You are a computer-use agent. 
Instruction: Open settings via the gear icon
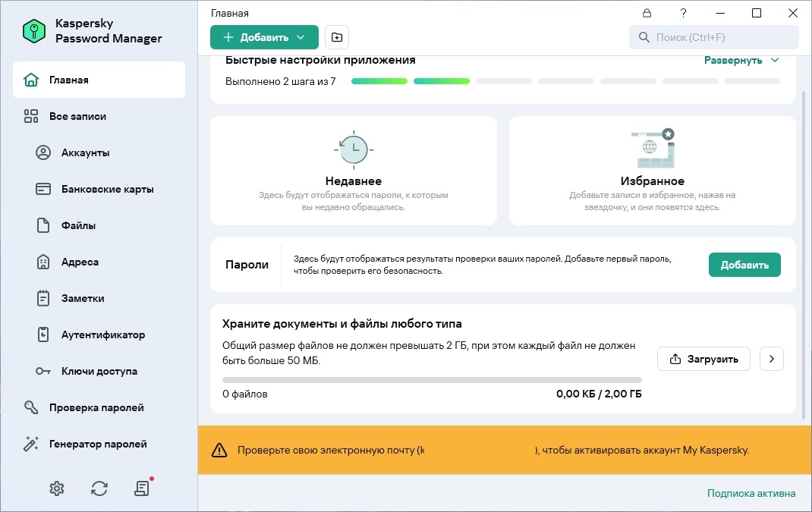[57, 488]
